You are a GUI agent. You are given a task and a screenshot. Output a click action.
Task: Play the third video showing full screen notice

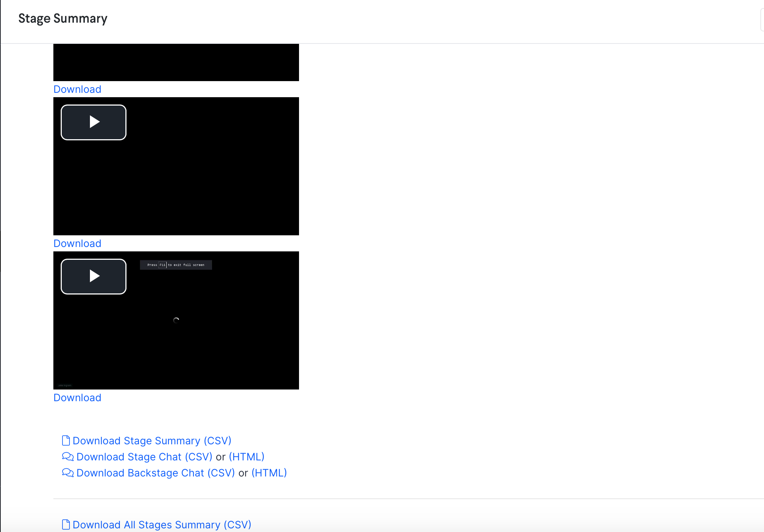94,276
